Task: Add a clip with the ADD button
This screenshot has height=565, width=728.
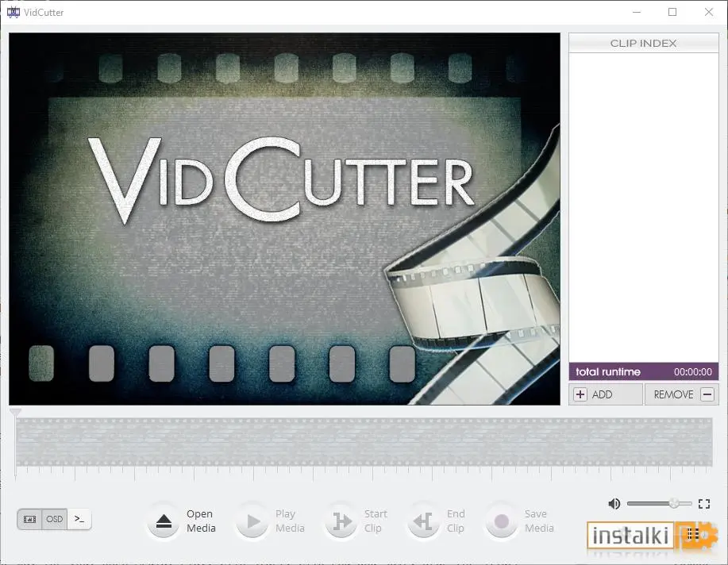Action: coord(606,394)
